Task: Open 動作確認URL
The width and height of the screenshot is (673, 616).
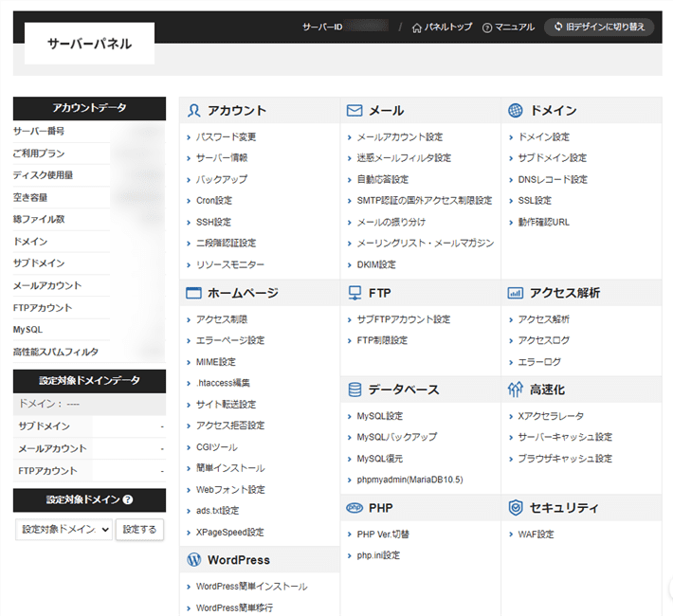Action: [x=543, y=222]
